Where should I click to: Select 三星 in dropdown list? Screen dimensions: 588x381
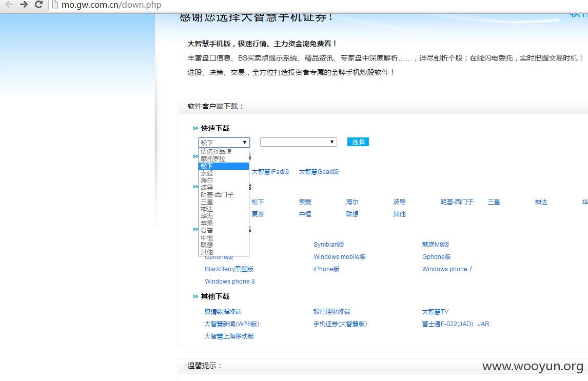[224, 202]
